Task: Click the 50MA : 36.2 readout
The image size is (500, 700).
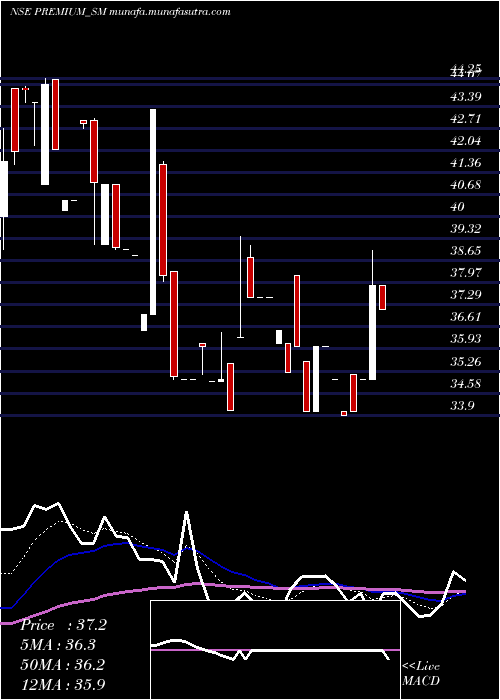Action: point(63,665)
